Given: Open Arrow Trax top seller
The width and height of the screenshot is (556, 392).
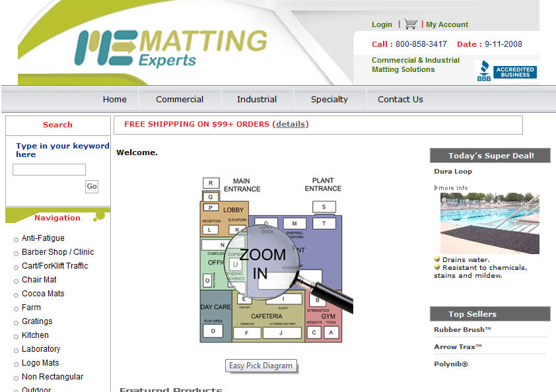Looking at the screenshot, I should 458,346.
